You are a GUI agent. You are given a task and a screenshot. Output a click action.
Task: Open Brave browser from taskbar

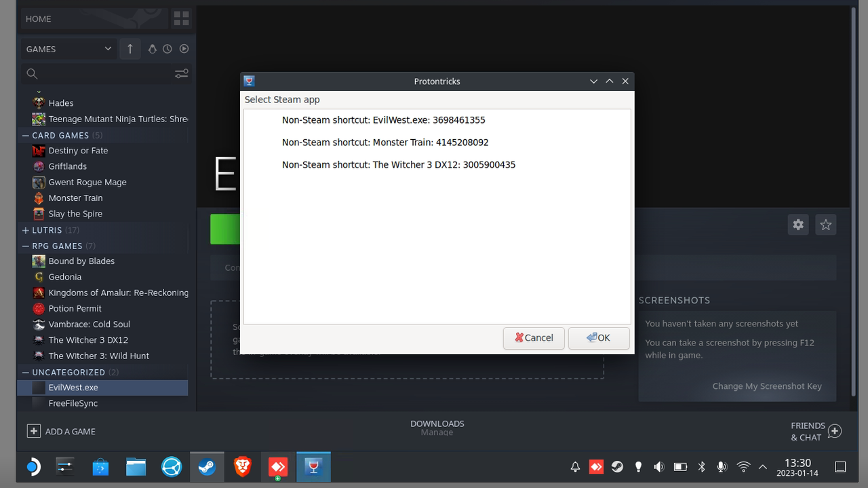242,467
